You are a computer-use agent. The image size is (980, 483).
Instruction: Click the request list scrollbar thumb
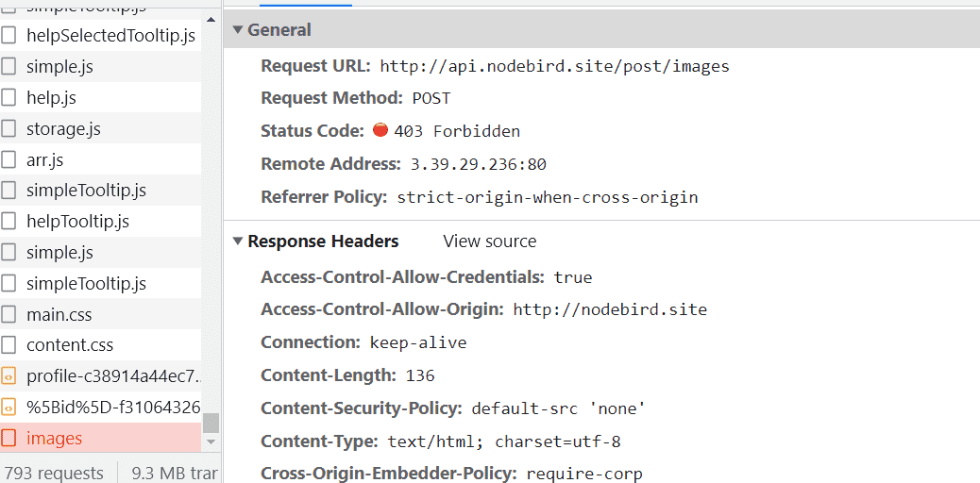click(211, 423)
